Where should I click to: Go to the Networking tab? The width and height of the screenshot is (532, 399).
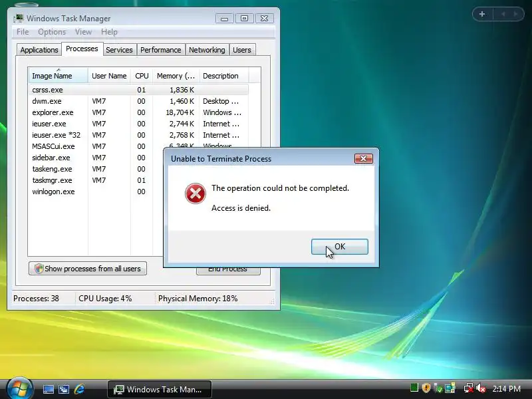click(x=207, y=50)
